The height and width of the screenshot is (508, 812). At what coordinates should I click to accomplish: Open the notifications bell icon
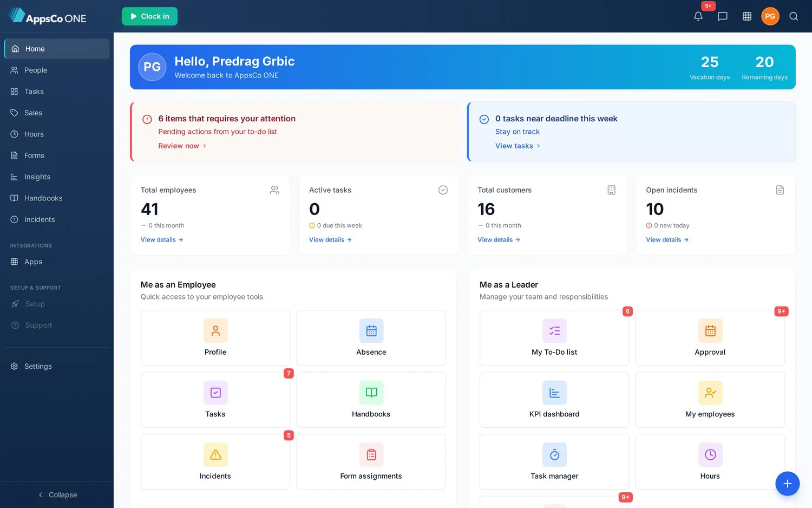(698, 16)
